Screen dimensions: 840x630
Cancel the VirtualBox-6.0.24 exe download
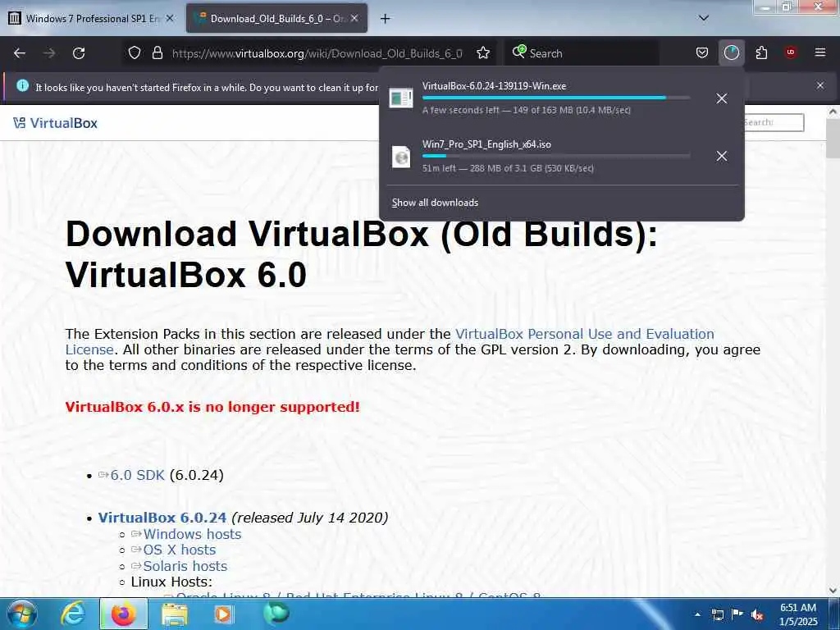(x=722, y=98)
